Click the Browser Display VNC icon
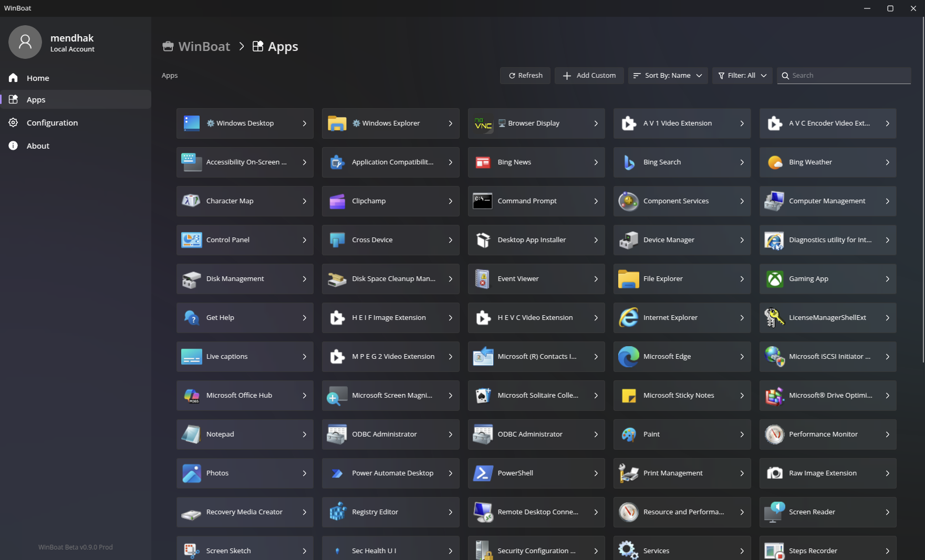The image size is (925, 560). click(x=482, y=123)
